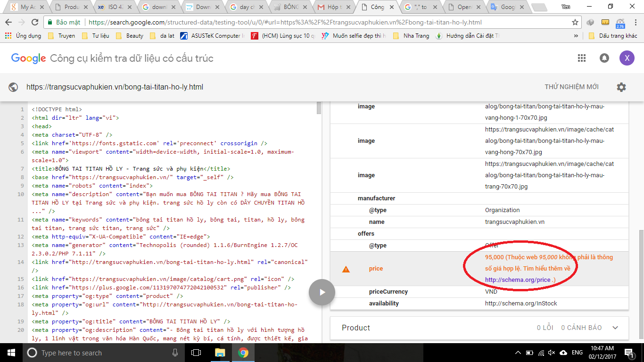Open the yellow ruler extension icon
The width and height of the screenshot is (644, 362).
coord(606,22)
